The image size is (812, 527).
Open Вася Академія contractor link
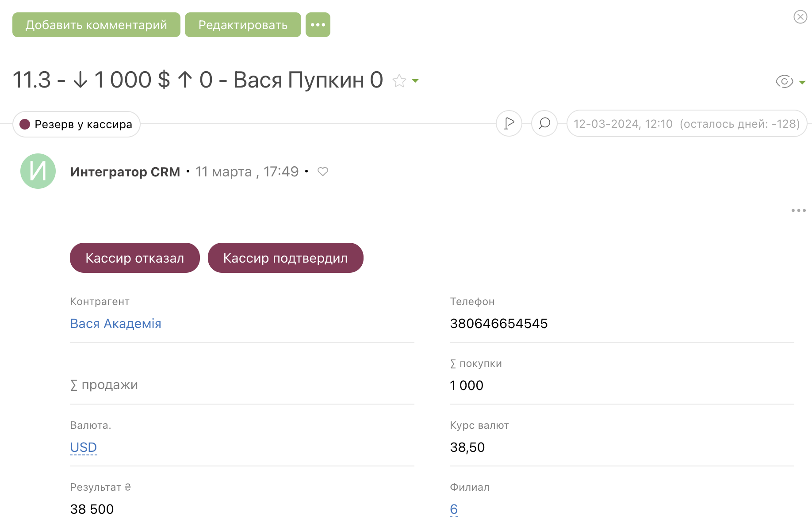point(115,324)
